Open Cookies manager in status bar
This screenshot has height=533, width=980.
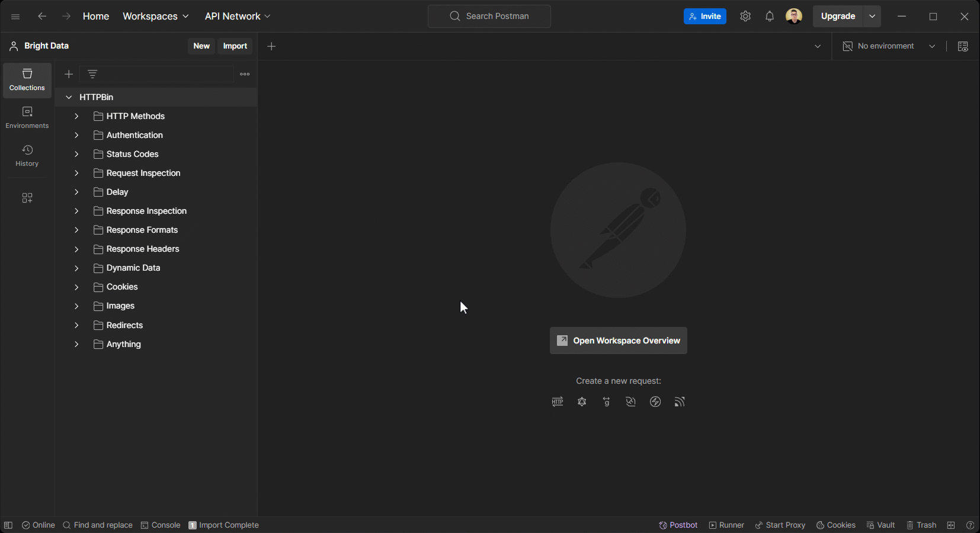pyautogui.click(x=835, y=525)
